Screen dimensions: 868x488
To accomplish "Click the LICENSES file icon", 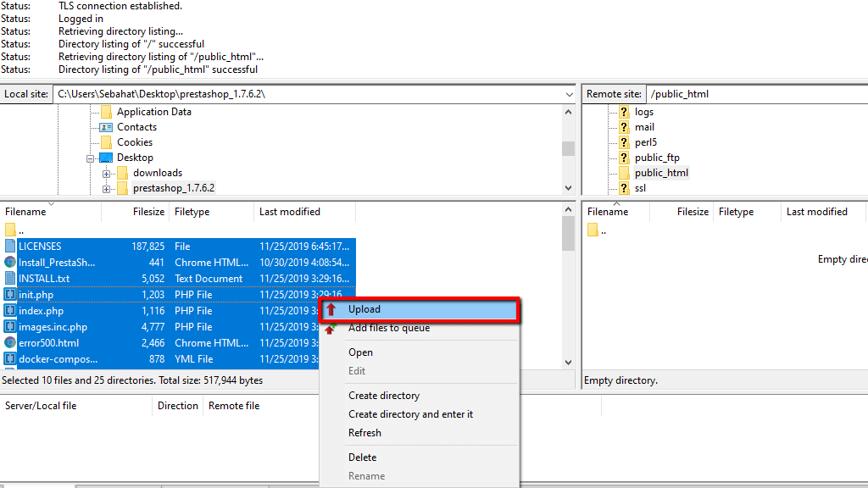I will pos(10,247).
